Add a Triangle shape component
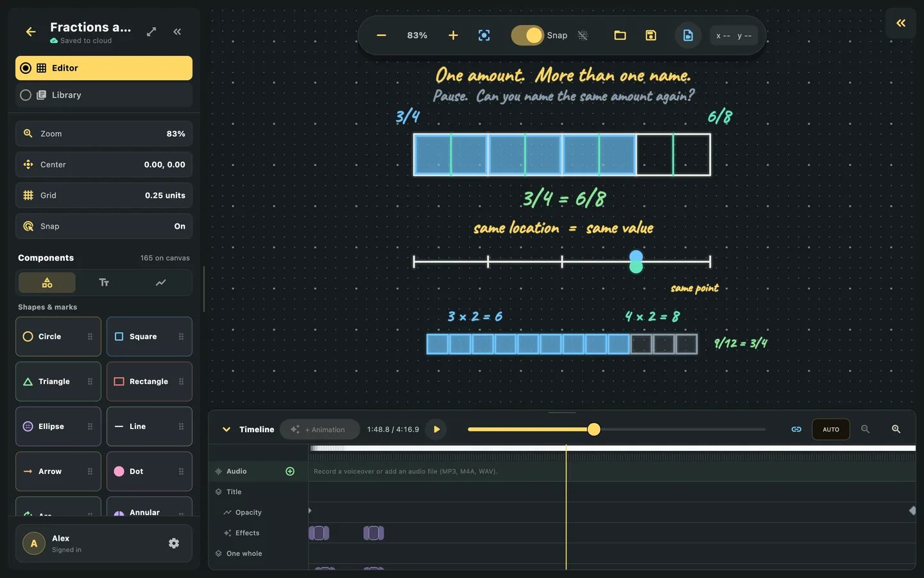The height and width of the screenshot is (578, 924). (58, 381)
